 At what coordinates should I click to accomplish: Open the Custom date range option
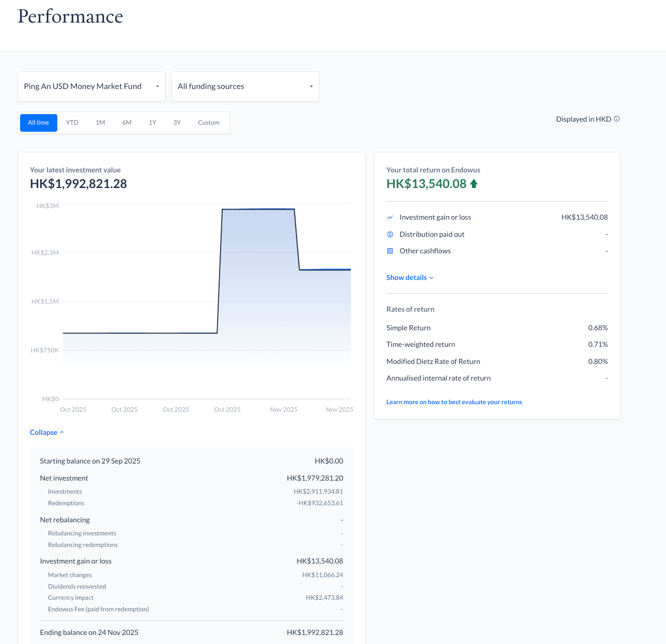[209, 123]
